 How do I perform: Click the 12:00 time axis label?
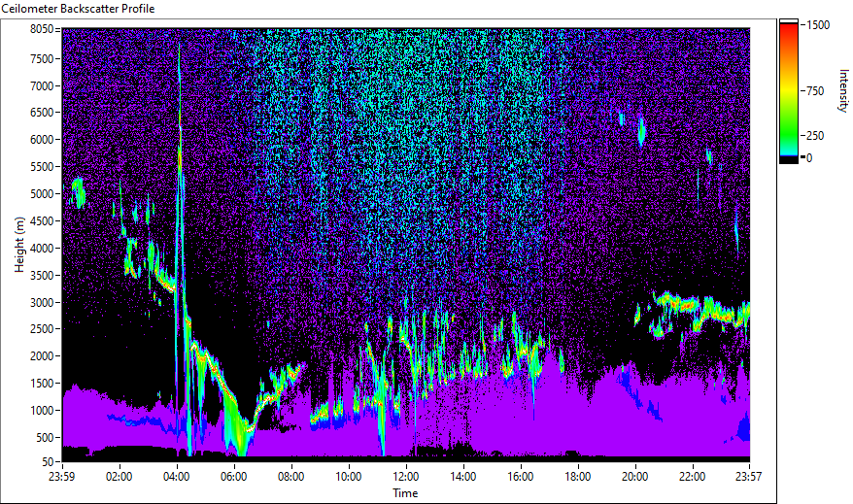(406, 477)
